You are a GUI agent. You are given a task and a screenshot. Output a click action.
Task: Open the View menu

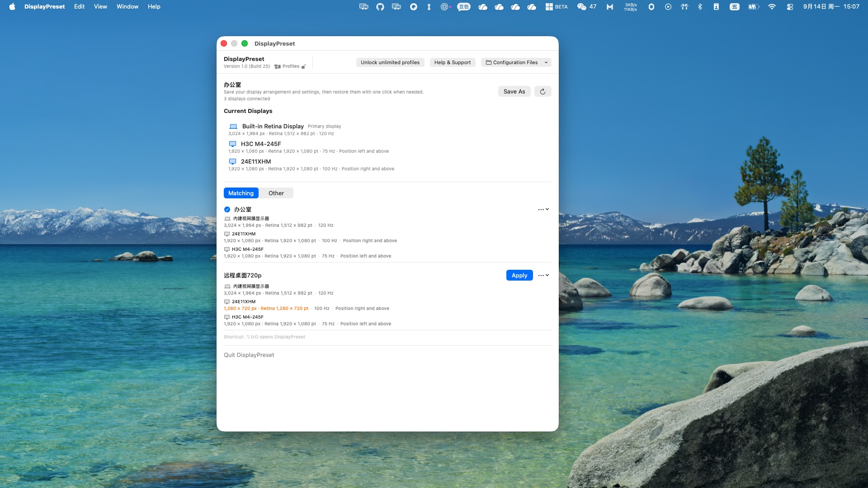tap(100, 7)
